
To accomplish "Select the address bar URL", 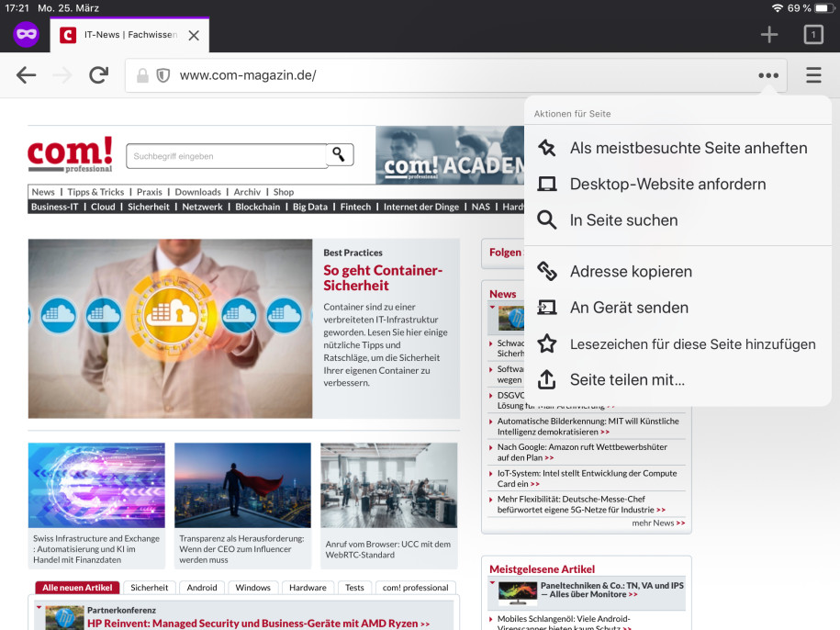I will click(248, 75).
